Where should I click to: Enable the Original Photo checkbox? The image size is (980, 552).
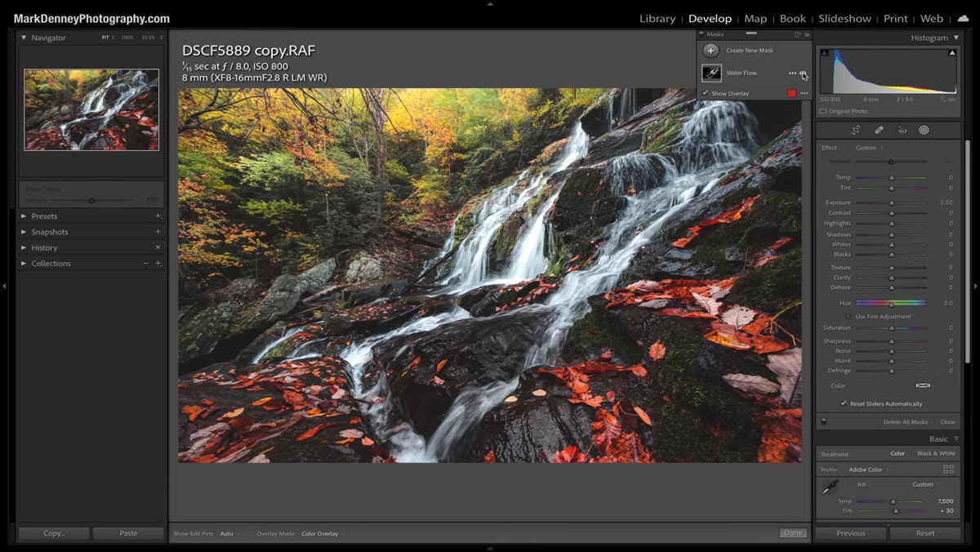click(x=823, y=111)
